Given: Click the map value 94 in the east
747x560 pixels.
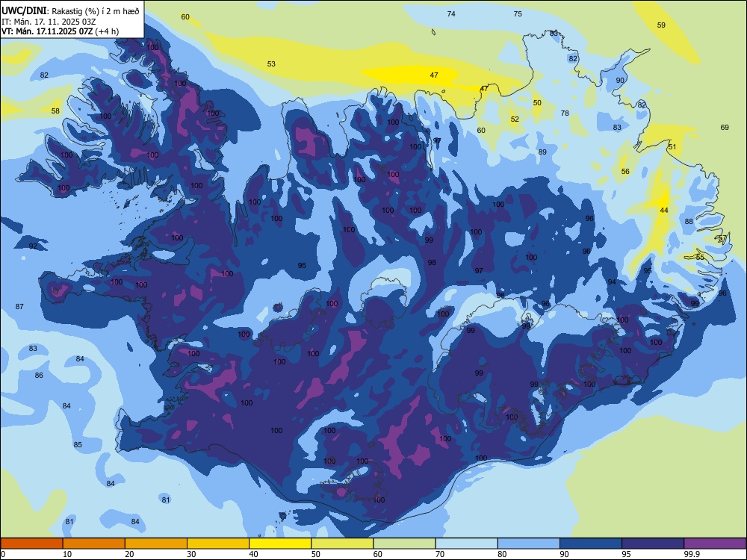Looking at the screenshot, I should tap(612, 282).
